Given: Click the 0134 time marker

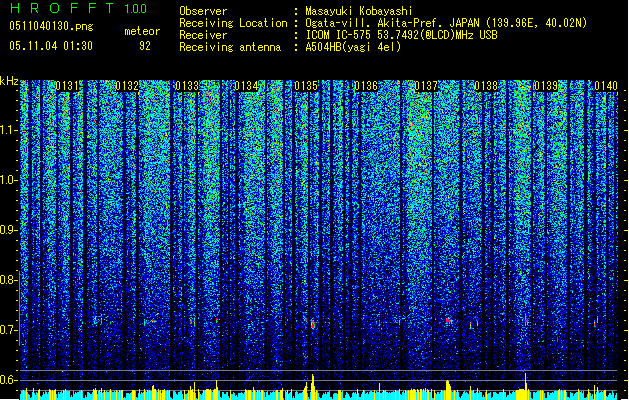Looking at the screenshot, I should (246, 86).
